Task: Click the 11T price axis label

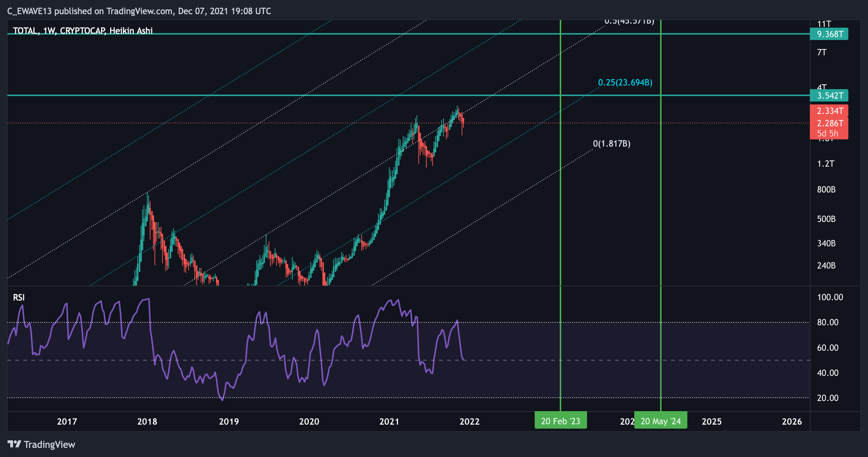Action: tap(824, 24)
